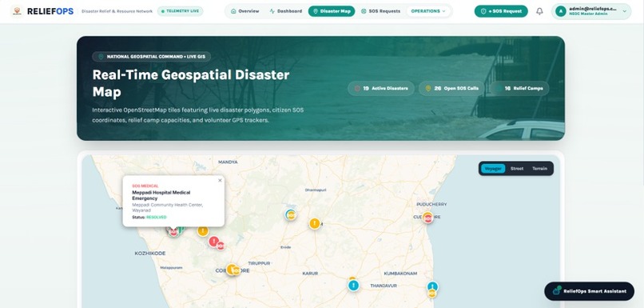Switch map style to Voyager
644x308 pixels.
(493, 169)
